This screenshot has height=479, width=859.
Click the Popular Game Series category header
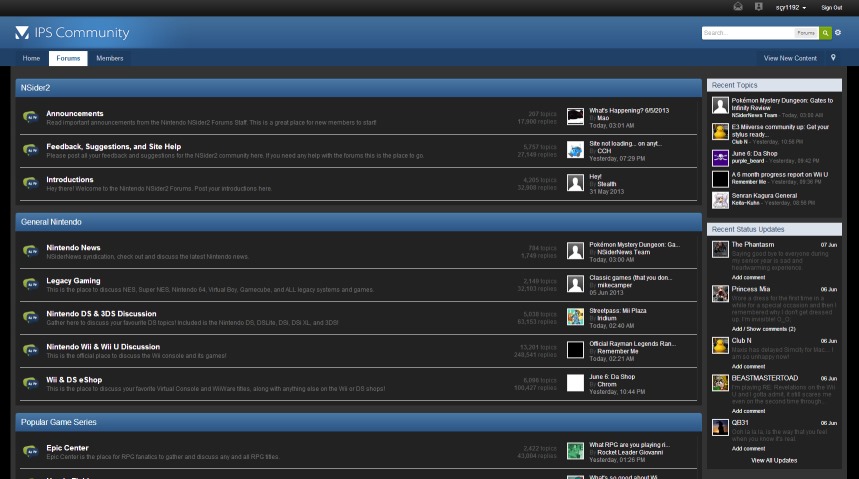(x=358, y=422)
